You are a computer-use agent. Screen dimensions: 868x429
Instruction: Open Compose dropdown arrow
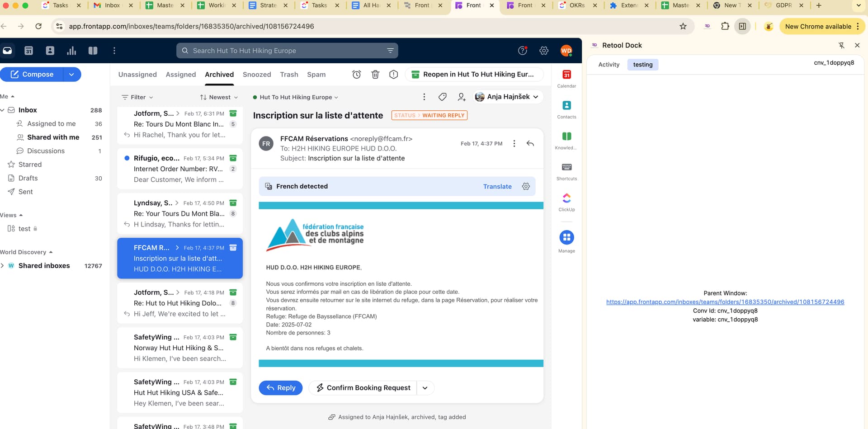[71, 75]
